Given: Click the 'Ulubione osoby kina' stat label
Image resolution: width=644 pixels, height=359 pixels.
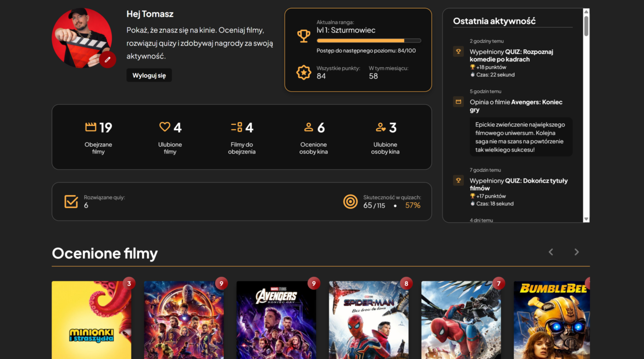Looking at the screenshot, I should pos(385,148).
